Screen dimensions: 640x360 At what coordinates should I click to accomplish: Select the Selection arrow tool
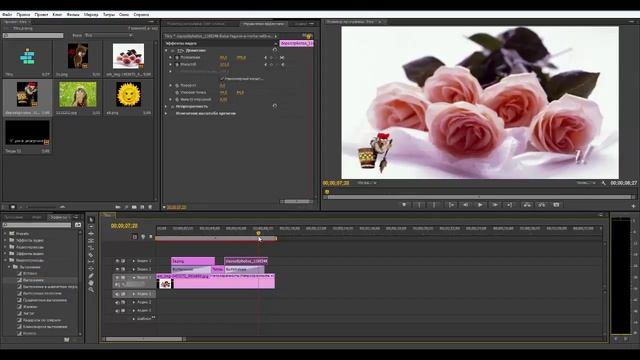[91, 220]
